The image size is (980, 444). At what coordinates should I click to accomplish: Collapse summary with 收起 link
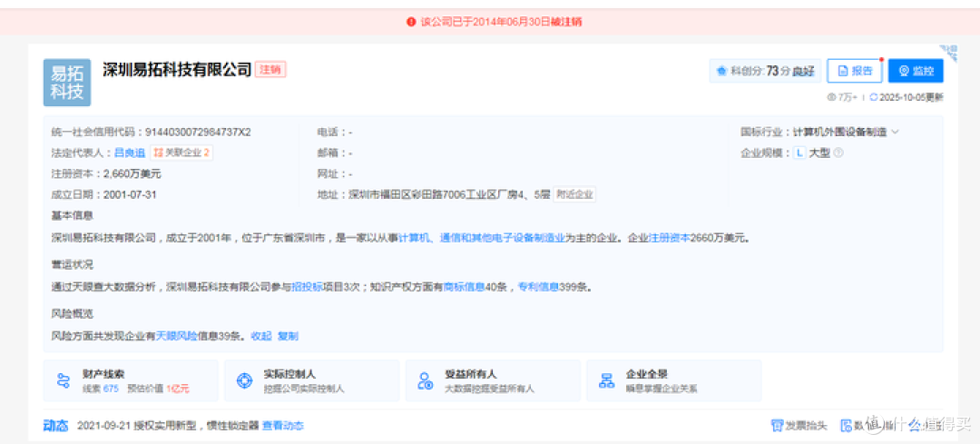(x=261, y=336)
